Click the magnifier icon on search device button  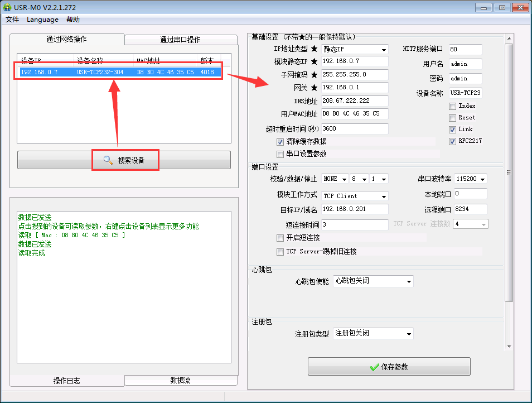[108, 160]
